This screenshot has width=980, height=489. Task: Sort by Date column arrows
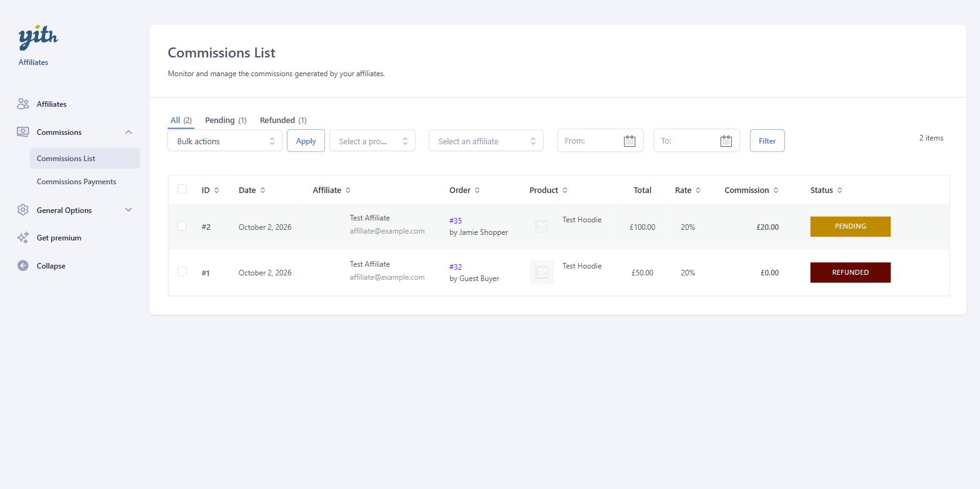(x=262, y=190)
